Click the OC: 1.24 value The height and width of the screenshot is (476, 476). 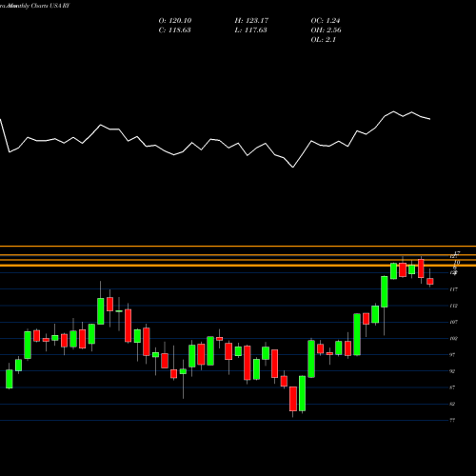point(326,21)
